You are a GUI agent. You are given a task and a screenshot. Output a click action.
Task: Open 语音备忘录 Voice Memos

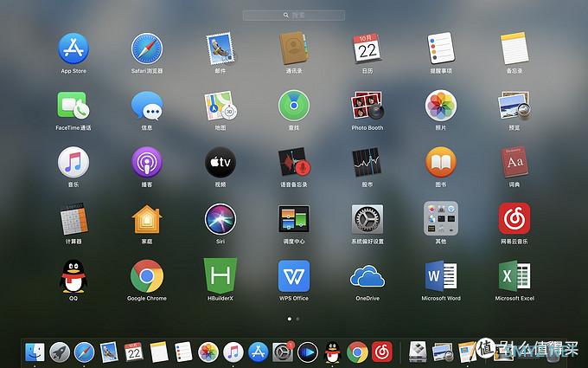(x=294, y=162)
